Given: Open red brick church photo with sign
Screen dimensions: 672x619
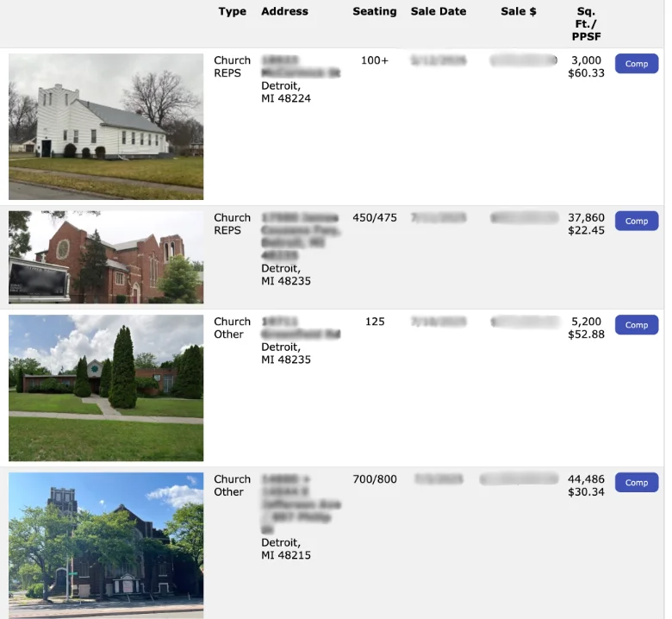Looking at the screenshot, I should [106, 257].
